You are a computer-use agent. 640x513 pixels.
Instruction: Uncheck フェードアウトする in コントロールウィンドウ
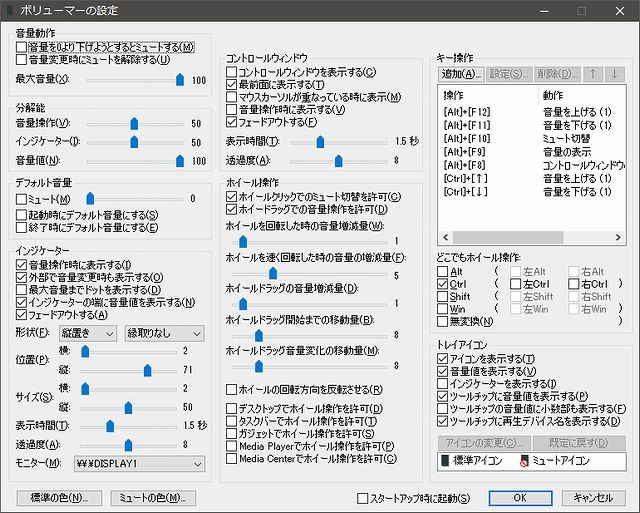tap(232, 122)
